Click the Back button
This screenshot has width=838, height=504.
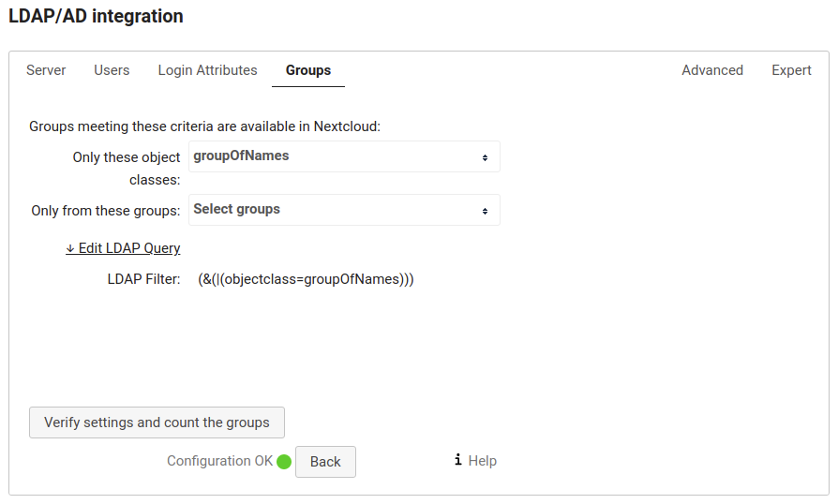click(325, 462)
